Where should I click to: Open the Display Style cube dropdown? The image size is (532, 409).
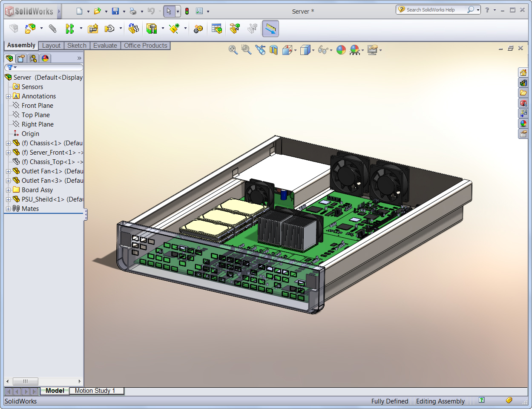point(313,50)
